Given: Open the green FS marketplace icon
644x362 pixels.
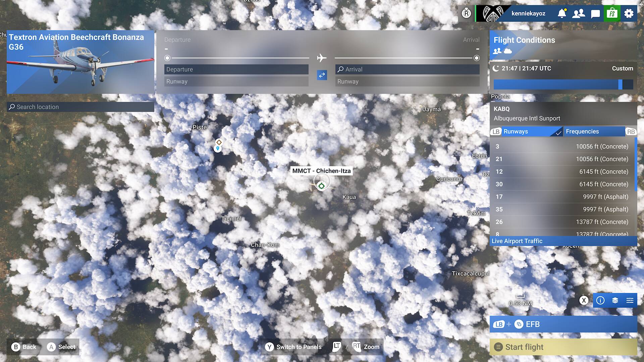Looking at the screenshot, I should pyautogui.click(x=612, y=13).
